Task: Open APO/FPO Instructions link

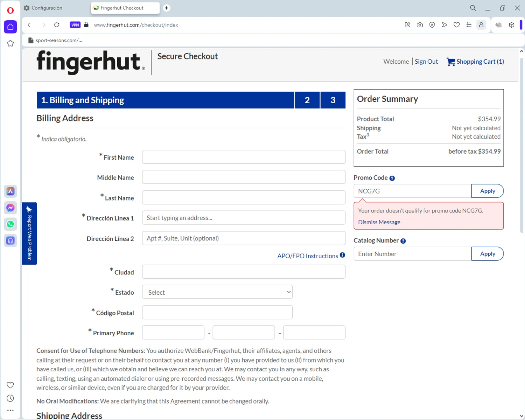Action: [308, 256]
